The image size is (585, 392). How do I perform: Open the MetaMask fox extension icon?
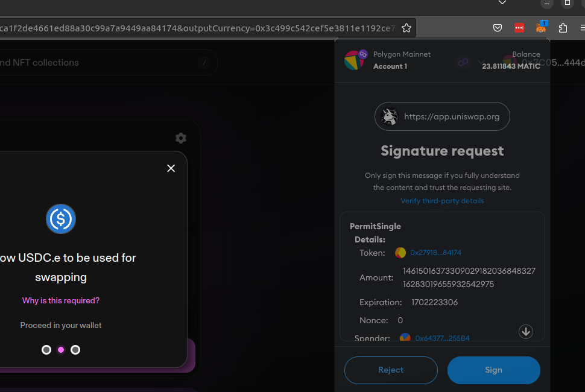pos(541,27)
